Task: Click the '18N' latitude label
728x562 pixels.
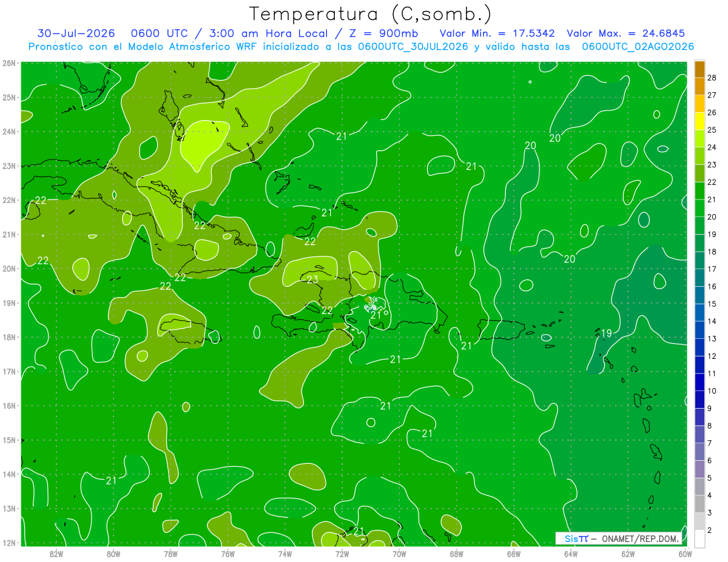Action: click(9, 337)
